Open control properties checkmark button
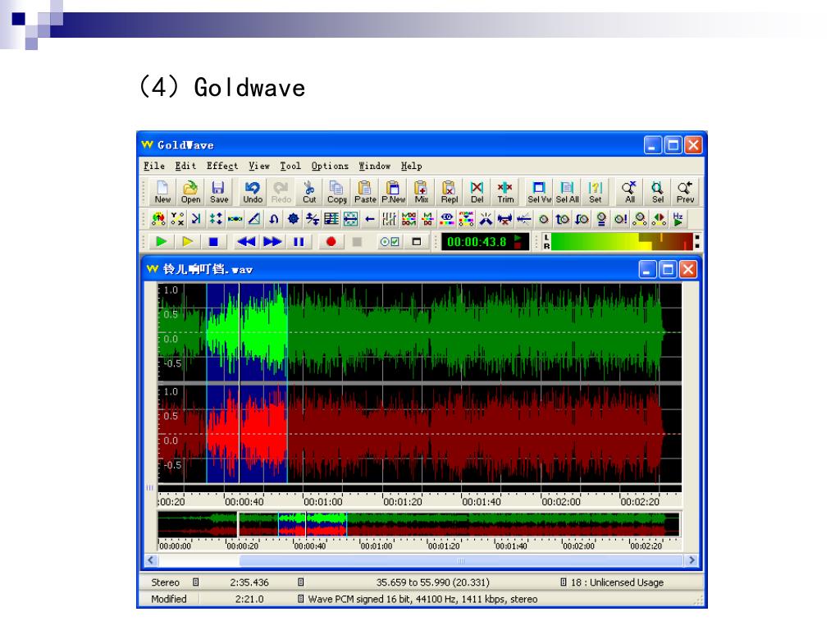 390,242
